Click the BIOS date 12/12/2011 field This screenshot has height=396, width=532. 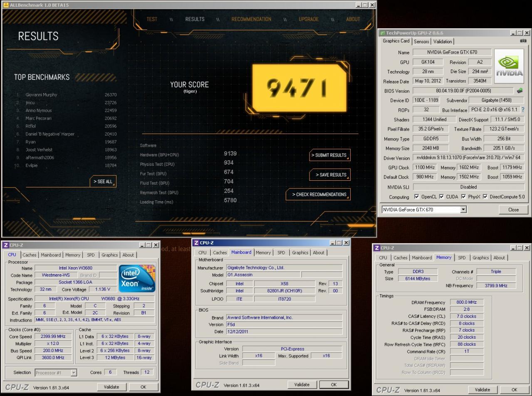(284, 332)
